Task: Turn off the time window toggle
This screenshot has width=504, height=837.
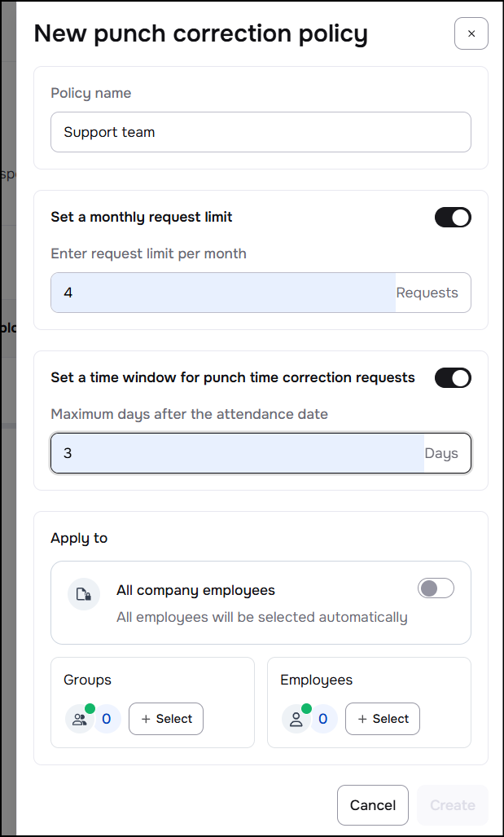Action: tap(453, 378)
